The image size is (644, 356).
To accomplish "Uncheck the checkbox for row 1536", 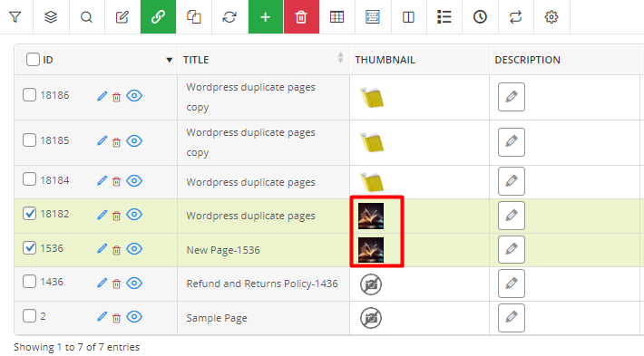I will click(x=29, y=247).
